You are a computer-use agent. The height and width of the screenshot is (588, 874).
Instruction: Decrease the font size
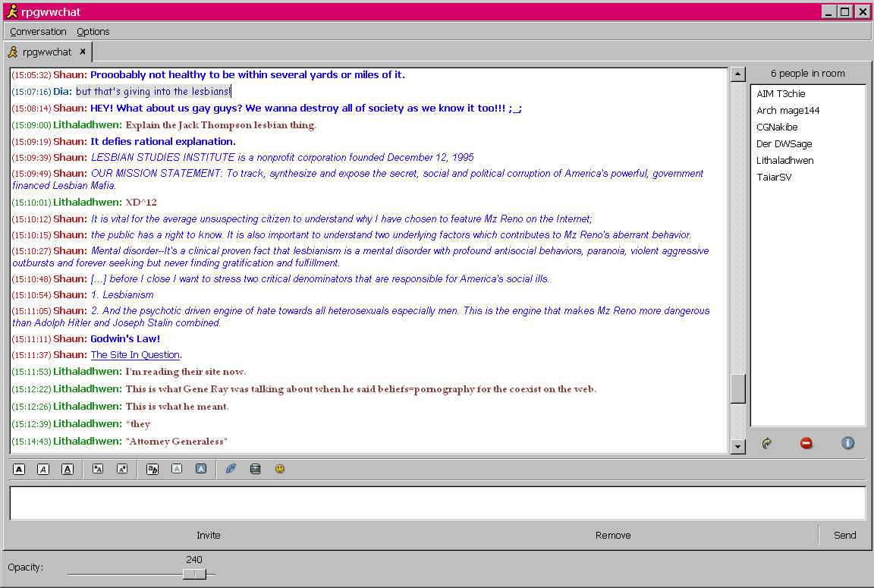click(x=122, y=470)
